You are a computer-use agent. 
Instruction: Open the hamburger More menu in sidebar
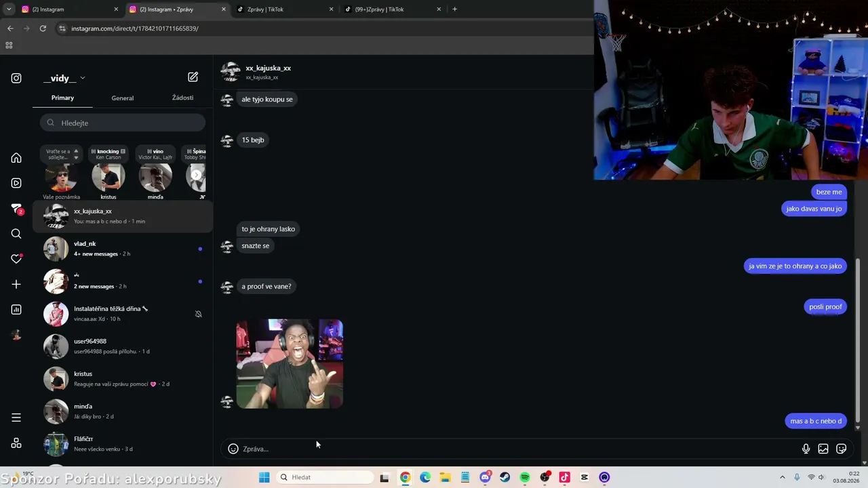click(16, 418)
